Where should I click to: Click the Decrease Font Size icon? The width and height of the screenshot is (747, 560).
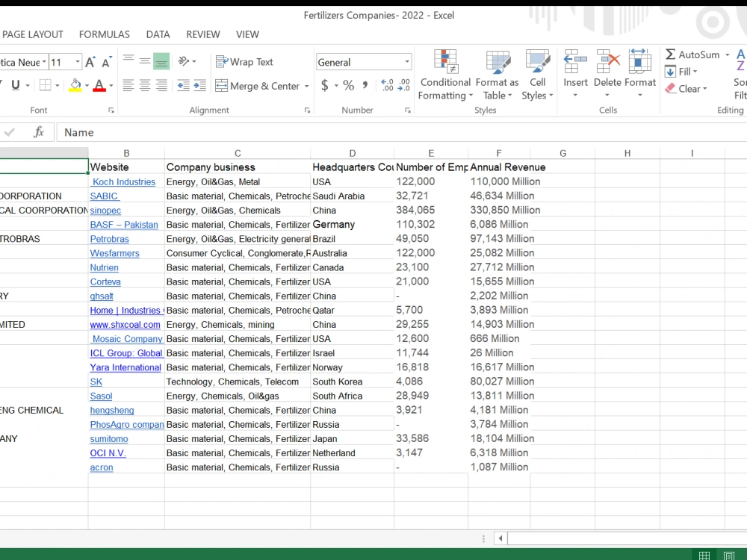[x=107, y=62]
